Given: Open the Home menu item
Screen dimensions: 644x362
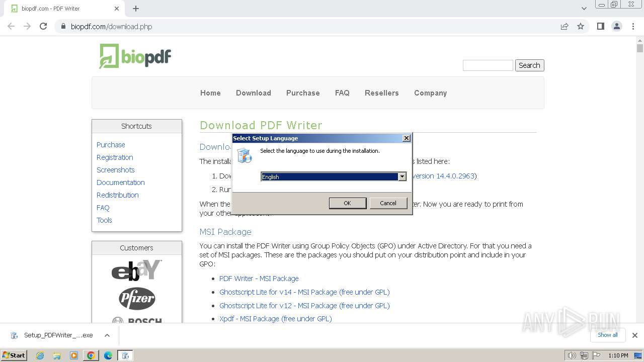Looking at the screenshot, I should (210, 93).
